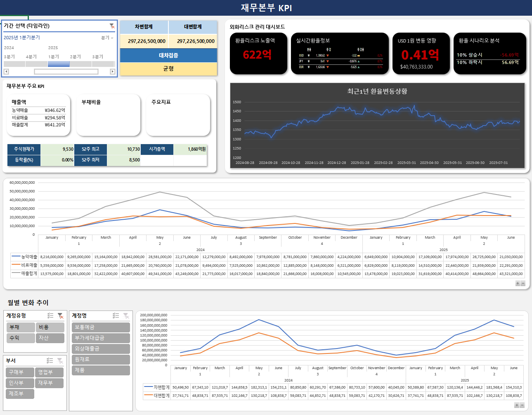
Task: Select the 영업부 slicer button
Action: pyautogui.click(x=50, y=372)
